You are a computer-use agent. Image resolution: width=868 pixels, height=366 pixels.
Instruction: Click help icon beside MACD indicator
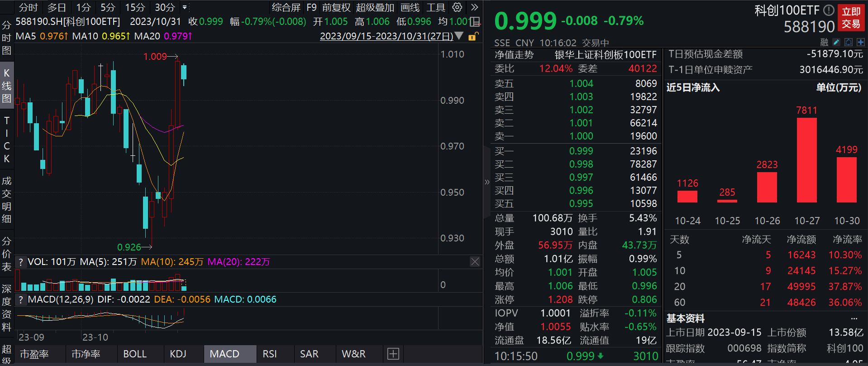[20, 299]
